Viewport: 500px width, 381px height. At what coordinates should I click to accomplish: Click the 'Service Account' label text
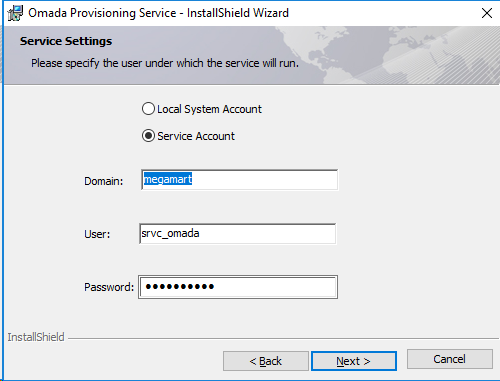196,136
